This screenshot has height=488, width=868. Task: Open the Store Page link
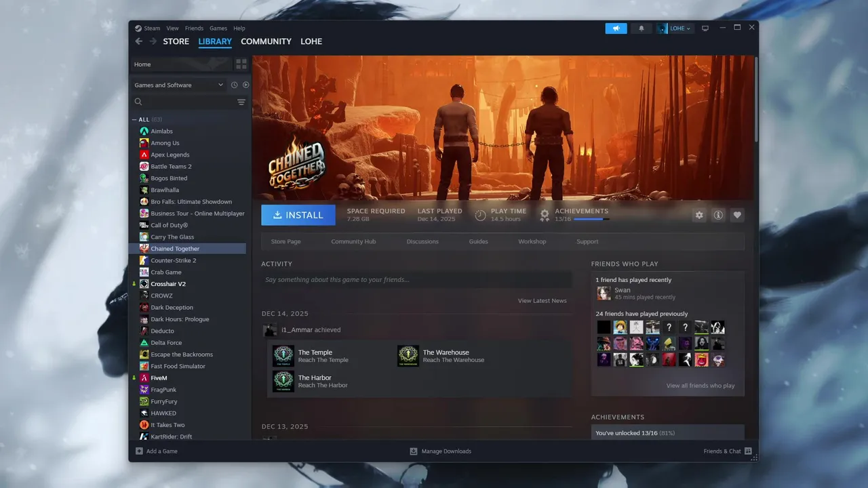[285, 241]
